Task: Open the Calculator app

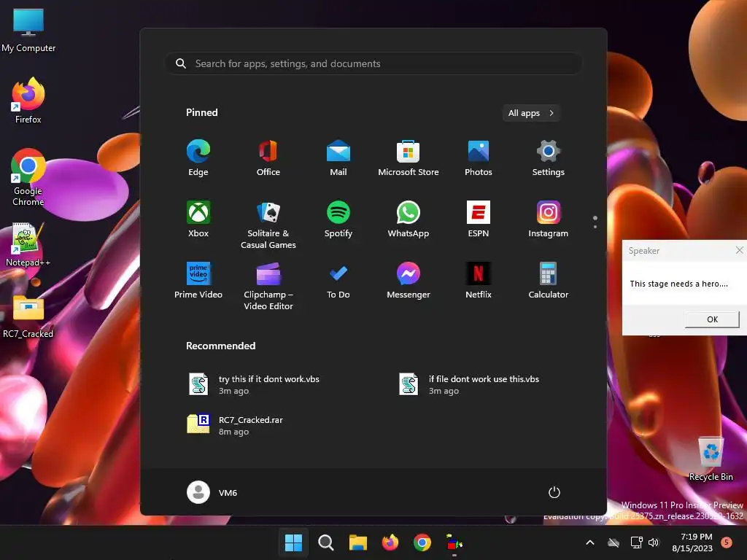Action: tap(549, 281)
